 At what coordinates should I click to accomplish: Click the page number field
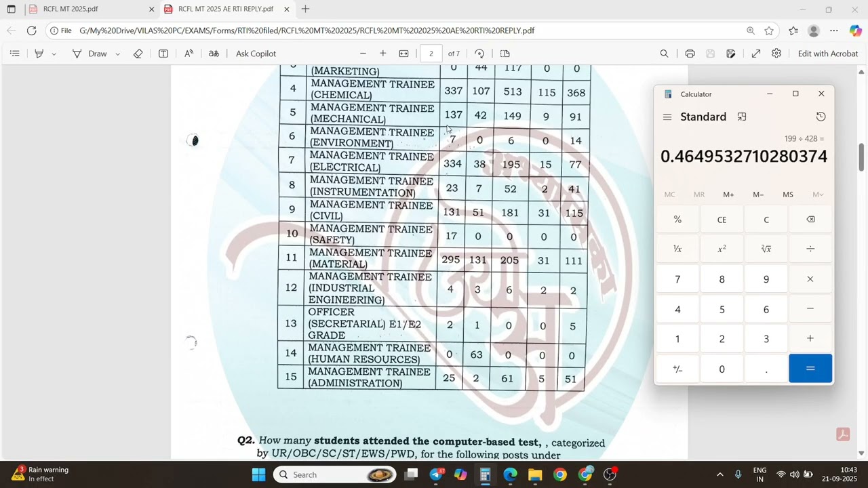[431, 54]
